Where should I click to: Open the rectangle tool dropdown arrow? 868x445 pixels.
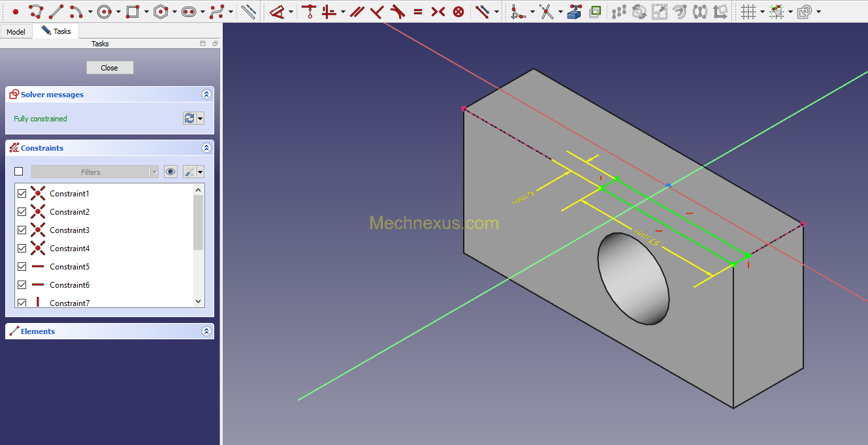(146, 12)
